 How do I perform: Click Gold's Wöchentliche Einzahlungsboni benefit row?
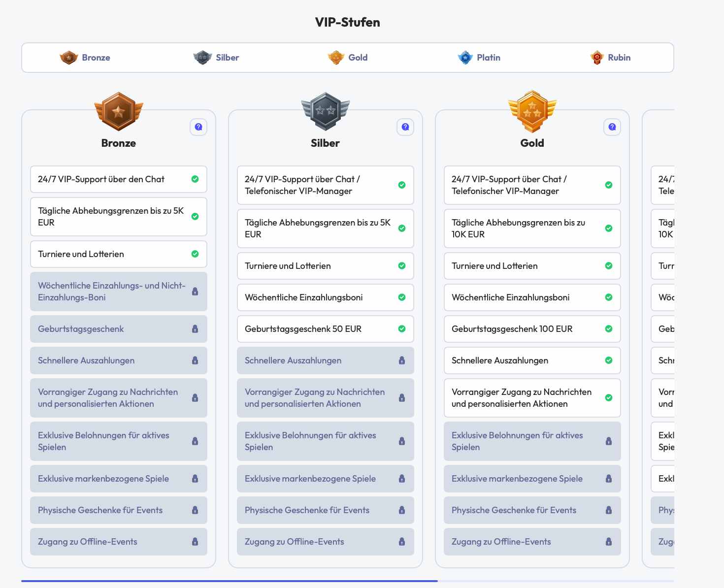(532, 297)
